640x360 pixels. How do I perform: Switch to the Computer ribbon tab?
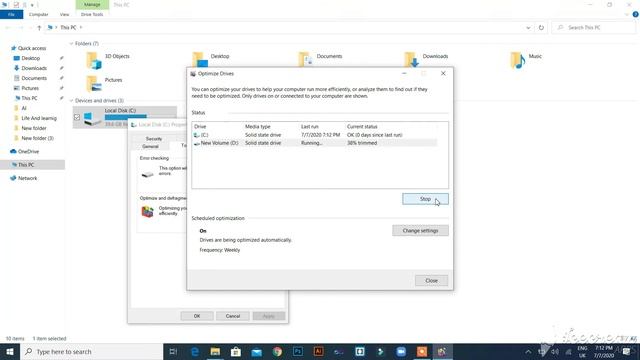(38, 14)
